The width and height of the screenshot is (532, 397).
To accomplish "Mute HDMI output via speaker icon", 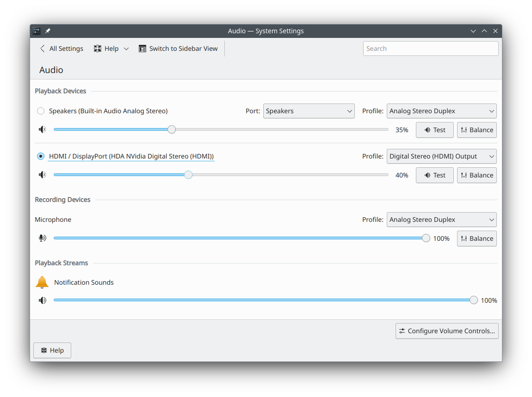I will (x=43, y=175).
